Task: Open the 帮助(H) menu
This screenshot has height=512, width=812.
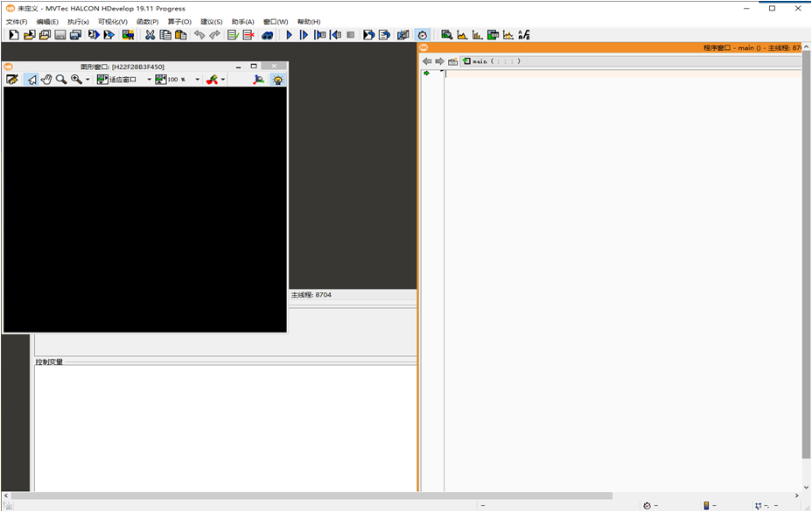Action: pos(309,22)
